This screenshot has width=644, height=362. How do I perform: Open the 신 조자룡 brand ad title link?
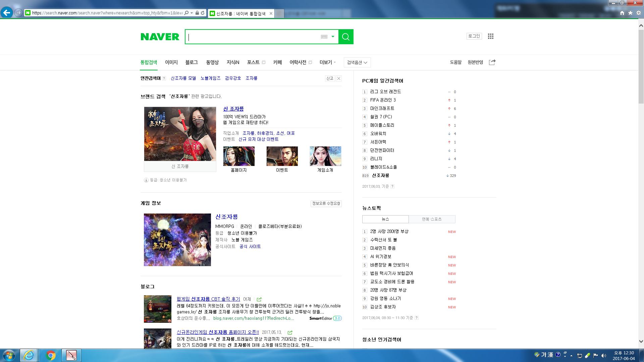[x=233, y=109]
